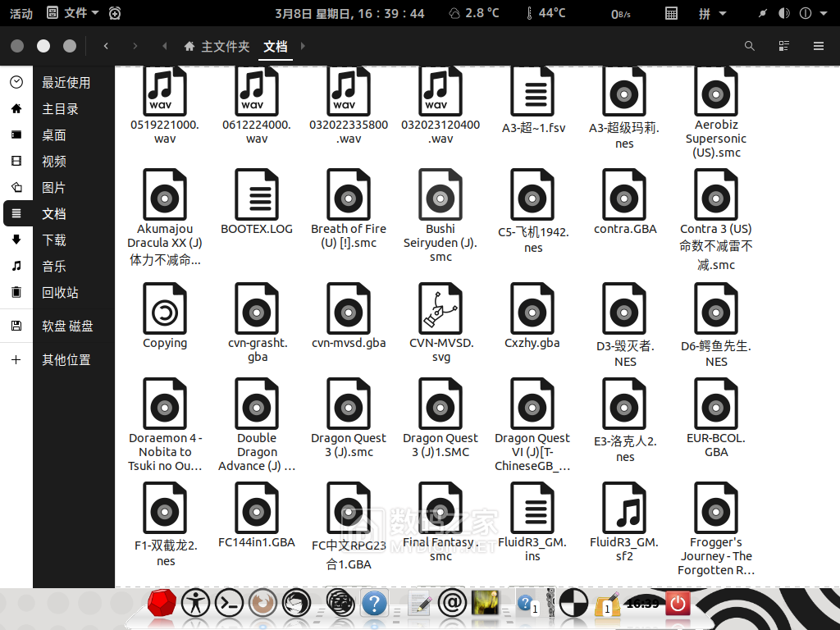Select the Copying file icon
The image size is (840, 630).
[x=165, y=308]
